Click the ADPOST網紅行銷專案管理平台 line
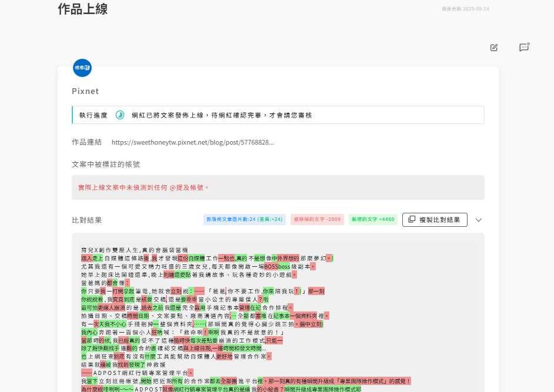 (137, 373)
